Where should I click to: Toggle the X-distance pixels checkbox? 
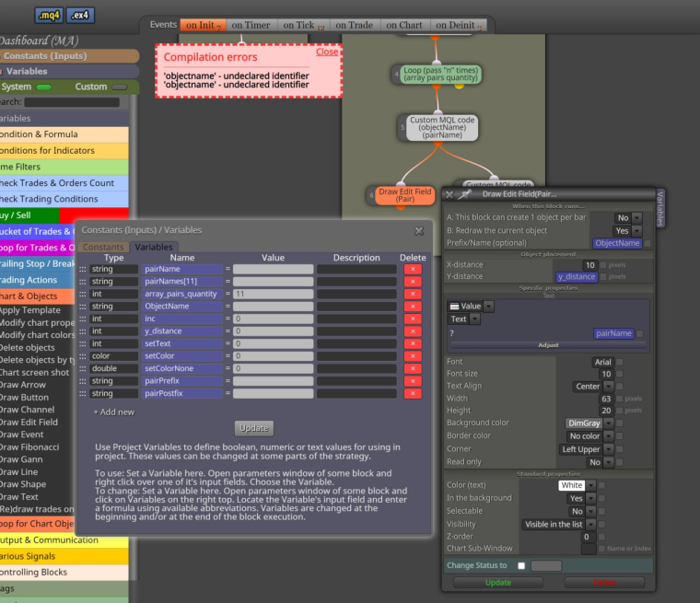pyautogui.click(x=603, y=265)
